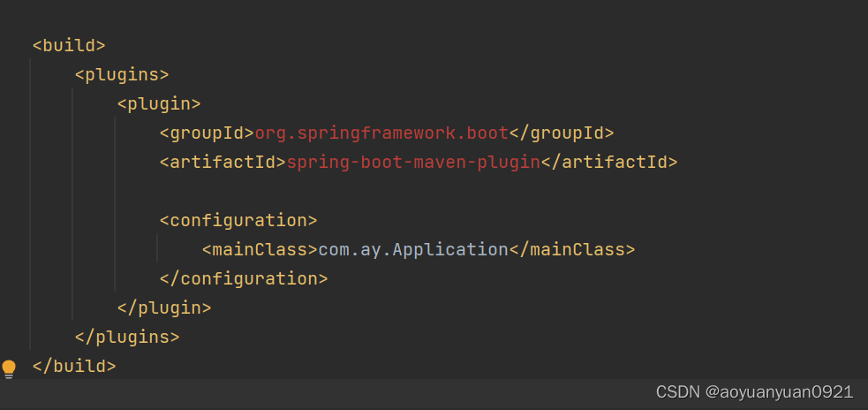The image size is (868, 410).
Task: Select the org.springframework.boot groupId value
Action: click(x=381, y=133)
